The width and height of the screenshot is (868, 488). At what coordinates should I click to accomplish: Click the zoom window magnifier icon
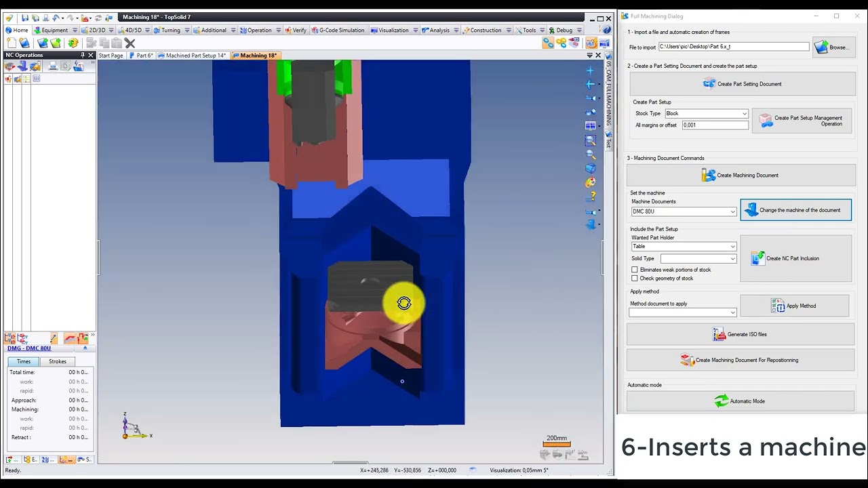point(591,140)
